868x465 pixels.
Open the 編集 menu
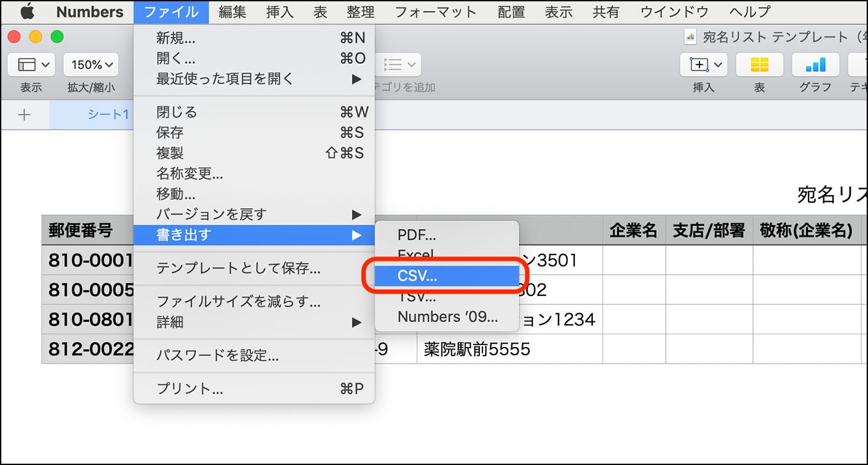[232, 11]
